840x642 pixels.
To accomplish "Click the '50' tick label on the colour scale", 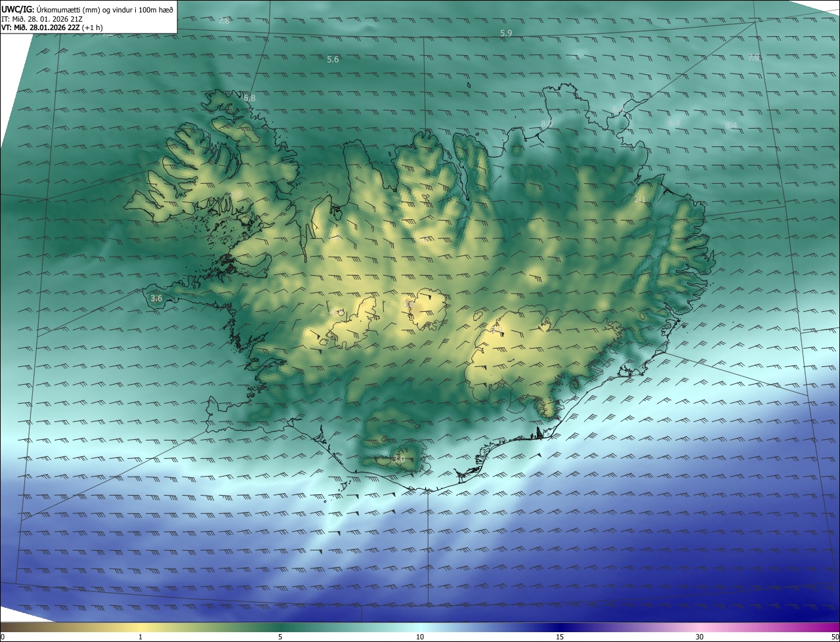I will click(x=835, y=637).
